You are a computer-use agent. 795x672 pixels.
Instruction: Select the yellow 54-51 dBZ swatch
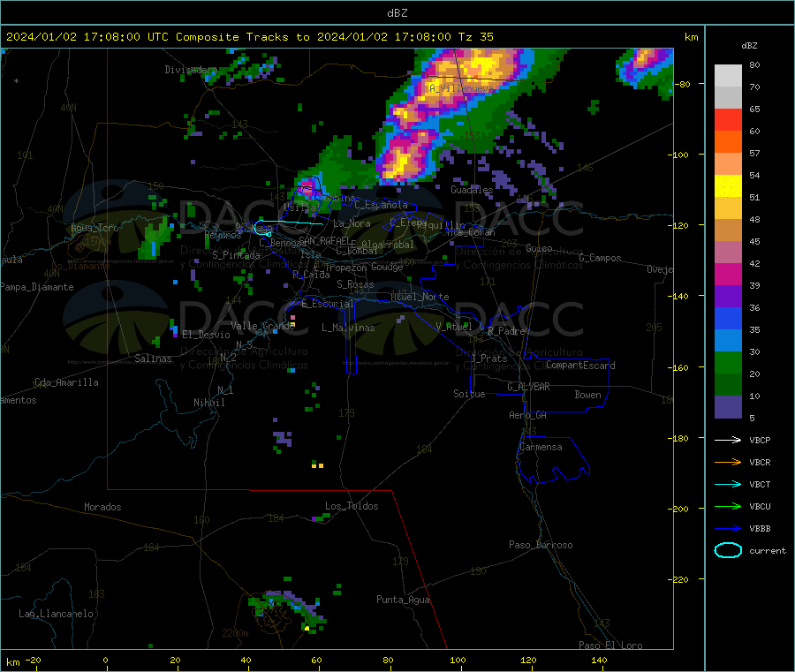coord(728,186)
